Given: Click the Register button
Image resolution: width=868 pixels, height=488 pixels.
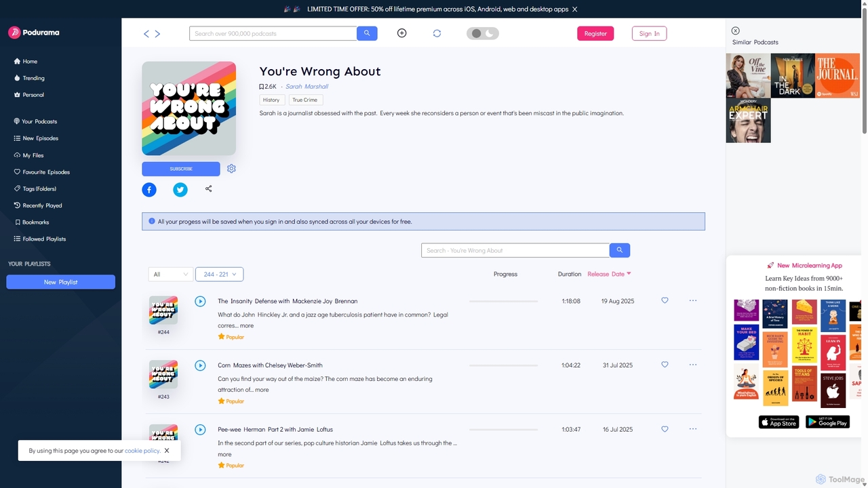Looking at the screenshot, I should (x=595, y=33).
